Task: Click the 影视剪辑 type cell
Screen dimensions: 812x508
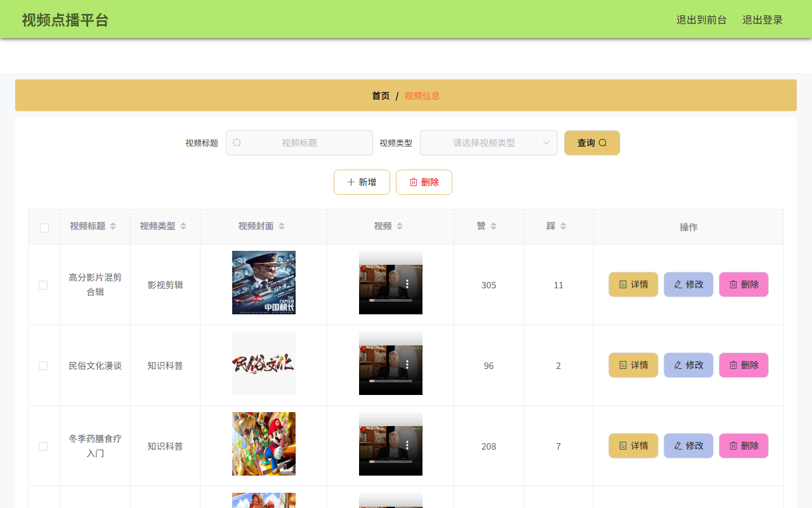Action: [x=165, y=285]
